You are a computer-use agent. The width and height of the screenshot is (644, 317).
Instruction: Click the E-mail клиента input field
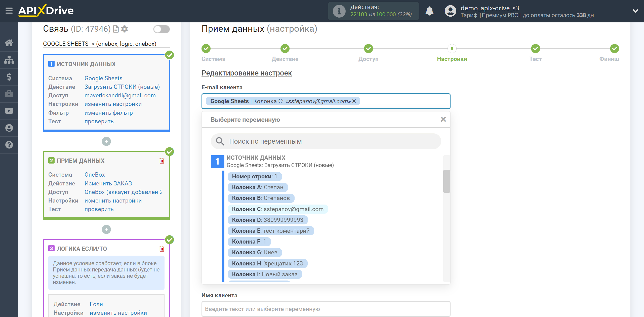coord(326,101)
